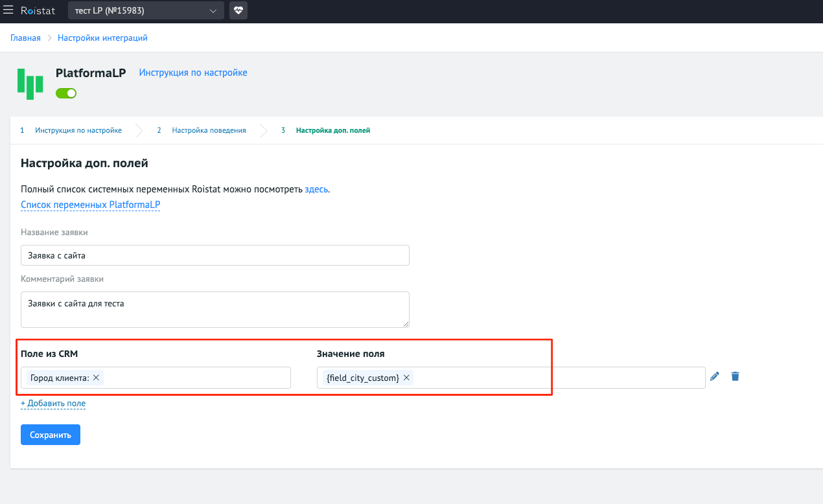823x504 pixels.
Task: Open Настройки интеграций breadcrumb
Action: (102, 38)
